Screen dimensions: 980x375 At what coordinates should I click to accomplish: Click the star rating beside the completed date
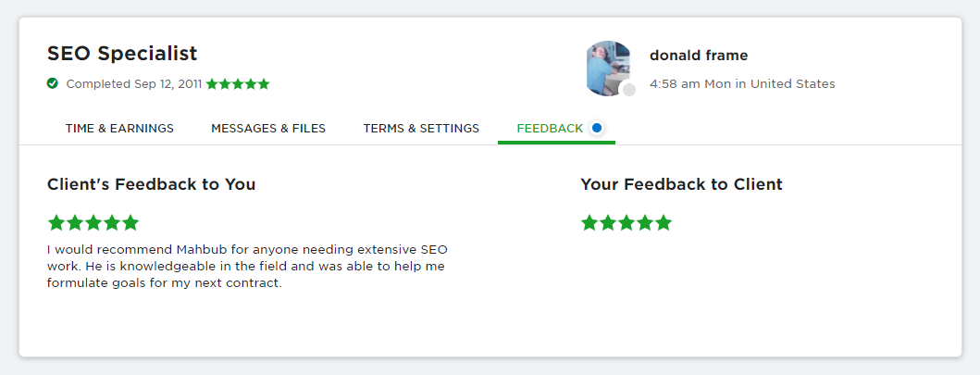238,84
